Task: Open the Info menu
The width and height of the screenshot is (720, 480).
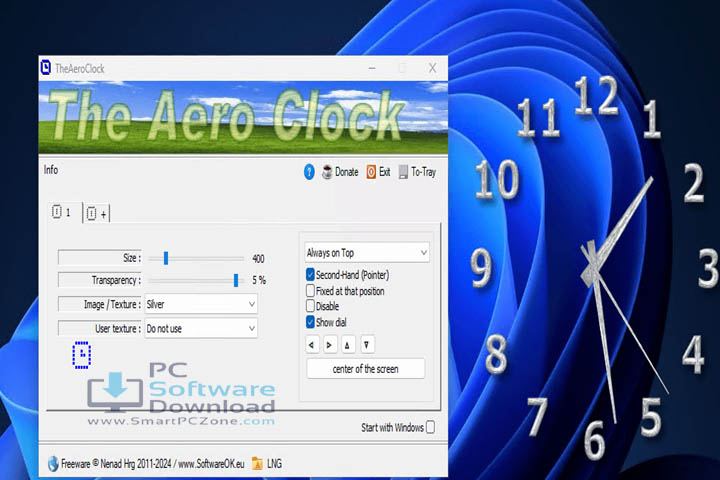Action: coord(51,170)
